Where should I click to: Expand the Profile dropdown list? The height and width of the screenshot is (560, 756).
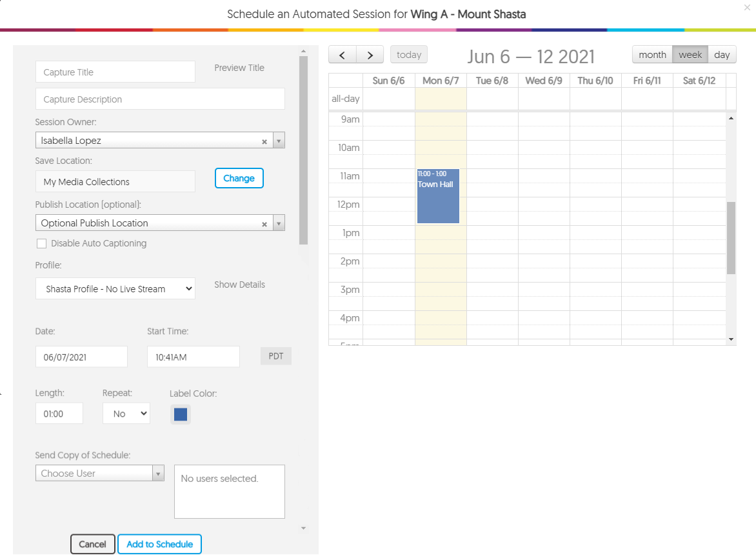(x=115, y=289)
